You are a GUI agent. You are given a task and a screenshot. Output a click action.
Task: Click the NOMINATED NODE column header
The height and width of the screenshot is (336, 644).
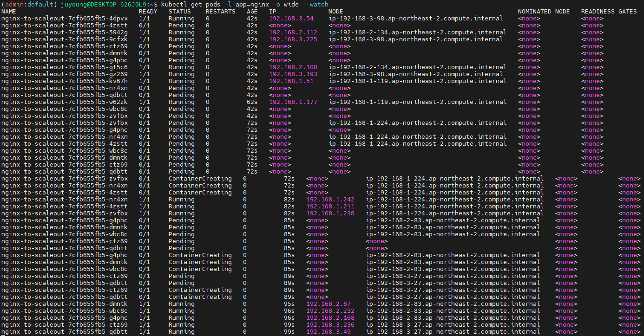click(544, 12)
